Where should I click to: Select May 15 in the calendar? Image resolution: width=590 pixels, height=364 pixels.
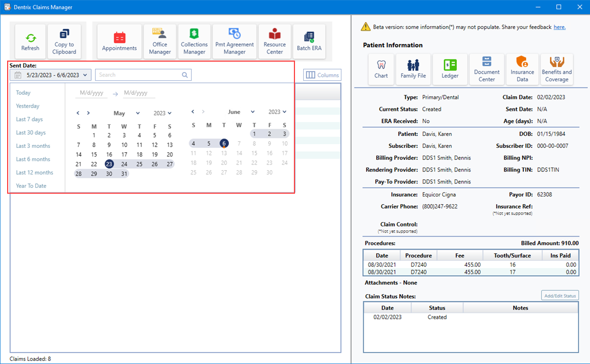tap(94, 154)
